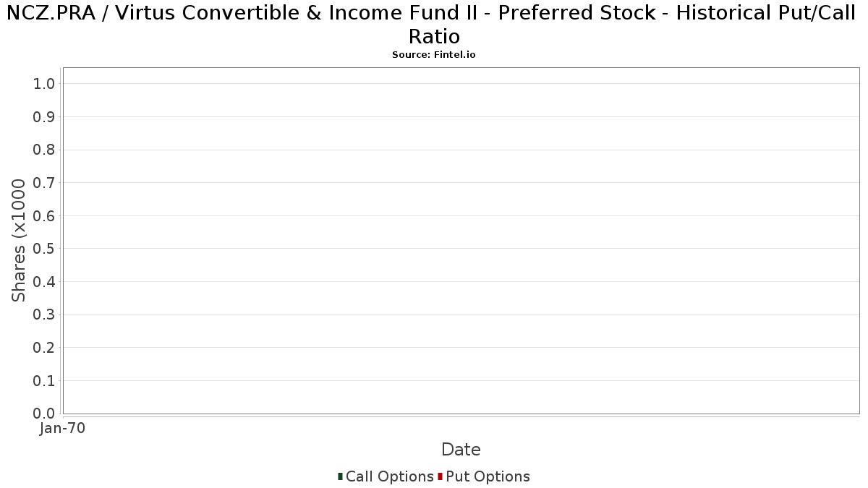The height and width of the screenshot is (488, 868).
Task: Click the 0.1 y-axis tick label
Action: click(x=44, y=381)
